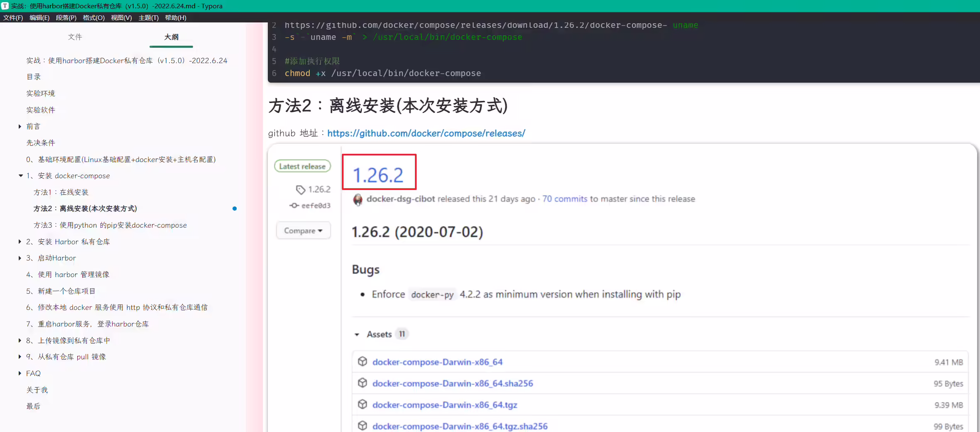Collapse the Assets list triangle
This screenshot has height=432, width=980.
click(357, 334)
